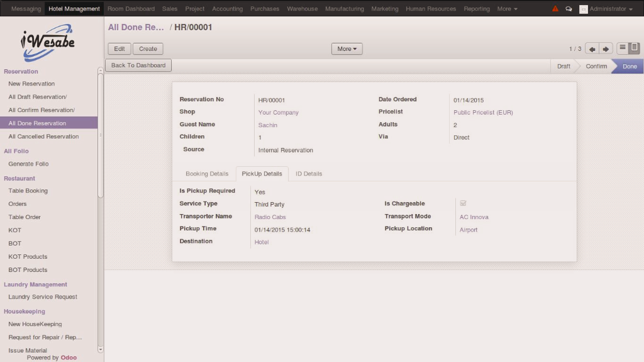Select All Cancelled Reservation in sidebar
Screen dimensions: 644x362
pos(43,137)
